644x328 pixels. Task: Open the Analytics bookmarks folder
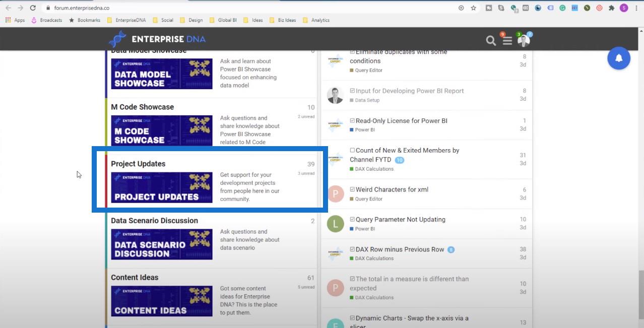tap(316, 20)
